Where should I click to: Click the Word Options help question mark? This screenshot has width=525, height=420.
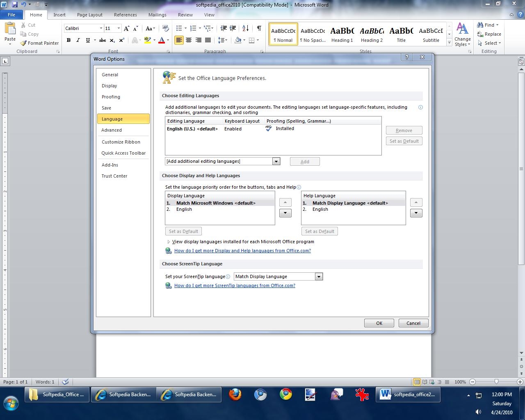pyautogui.click(x=406, y=57)
